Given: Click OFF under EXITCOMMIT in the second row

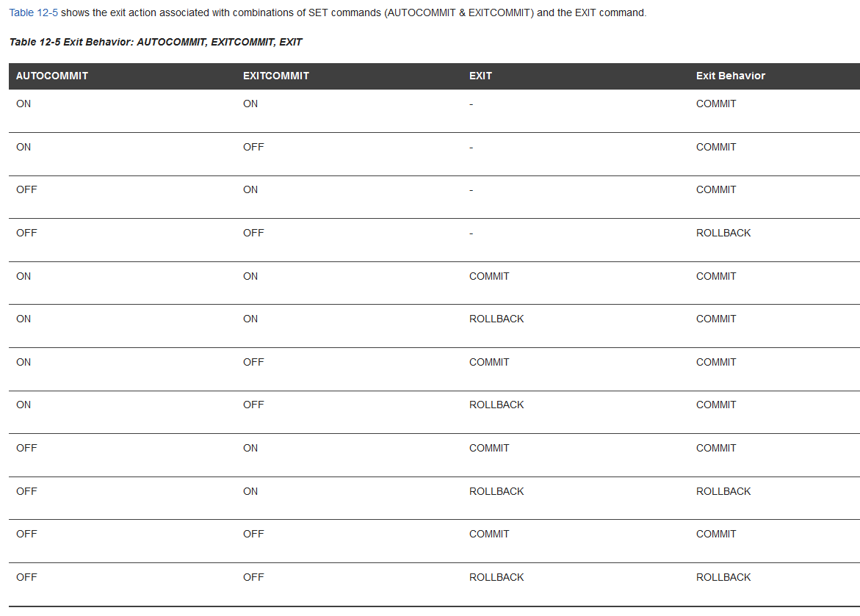Looking at the screenshot, I should [x=253, y=147].
